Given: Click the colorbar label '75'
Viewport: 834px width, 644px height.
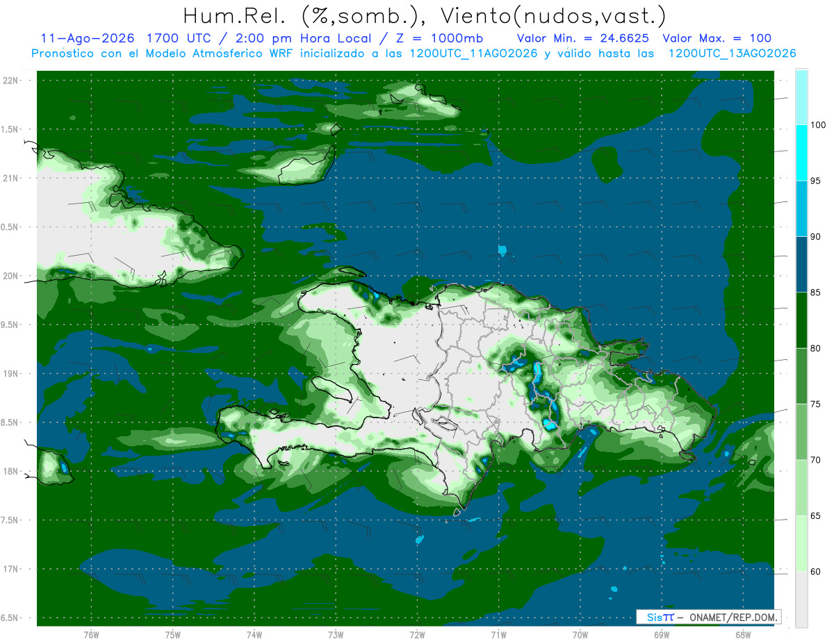Looking at the screenshot, I should click(x=817, y=404).
